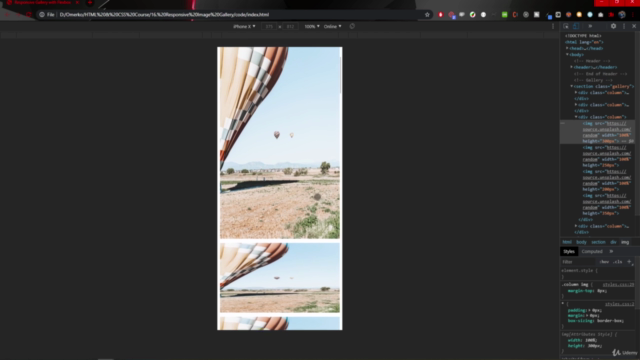640x360 pixels.
Task: Expand the padding shorthand triangle
Action: tap(590, 310)
